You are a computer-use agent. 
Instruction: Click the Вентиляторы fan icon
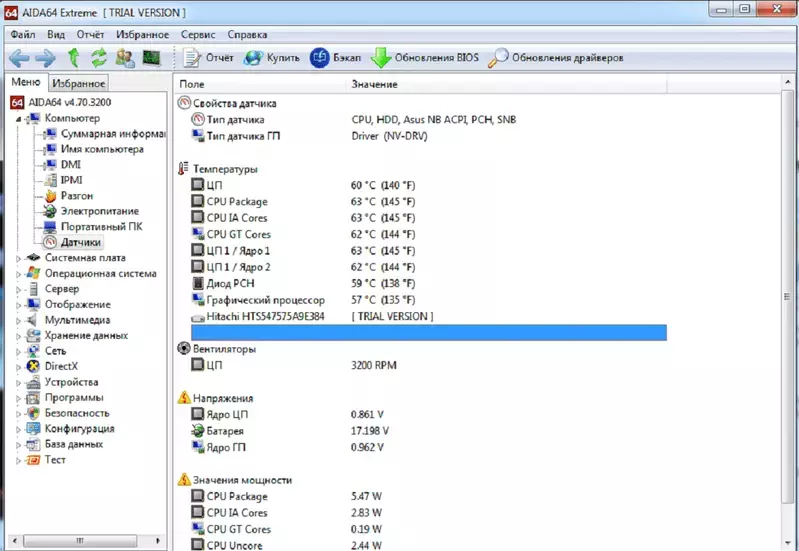point(183,349)
